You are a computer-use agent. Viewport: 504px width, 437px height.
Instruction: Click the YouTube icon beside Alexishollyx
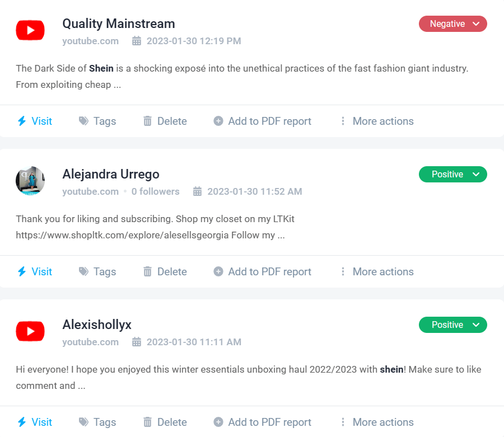coord(30,331)
